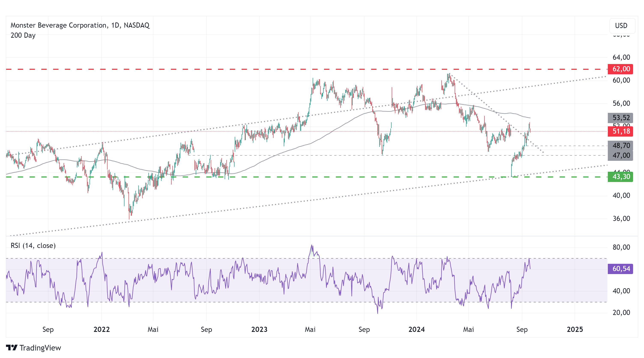Click the 56,00 price axis label
The width and height of the screenshot is (644, 358).
pyautogui.click(x=621, y=103)
